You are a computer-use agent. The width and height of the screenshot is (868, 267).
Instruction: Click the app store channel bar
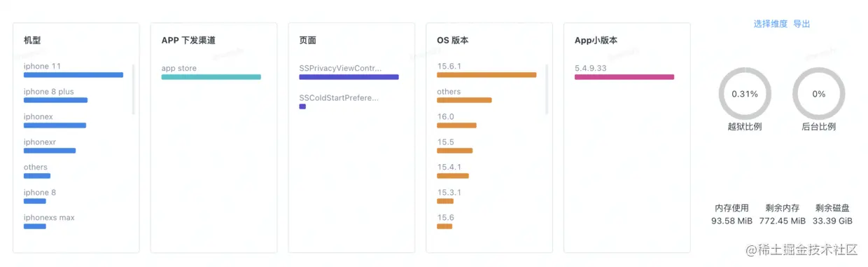[x=211, y=77]
